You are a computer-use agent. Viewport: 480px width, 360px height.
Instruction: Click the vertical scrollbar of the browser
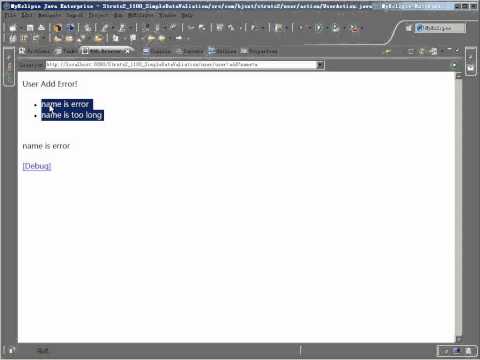click(459, 207)
